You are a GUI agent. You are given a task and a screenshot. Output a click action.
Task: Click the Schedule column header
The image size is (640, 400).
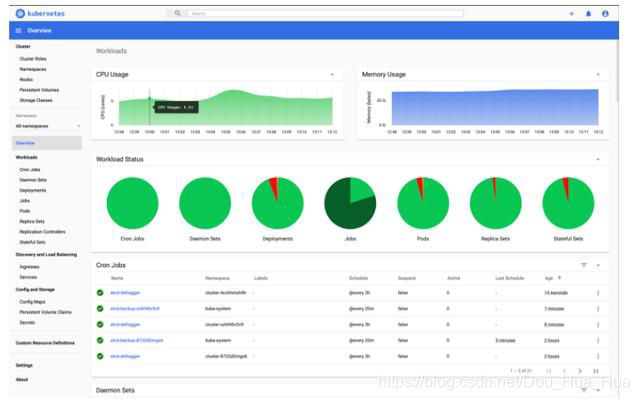pos(358,278)
